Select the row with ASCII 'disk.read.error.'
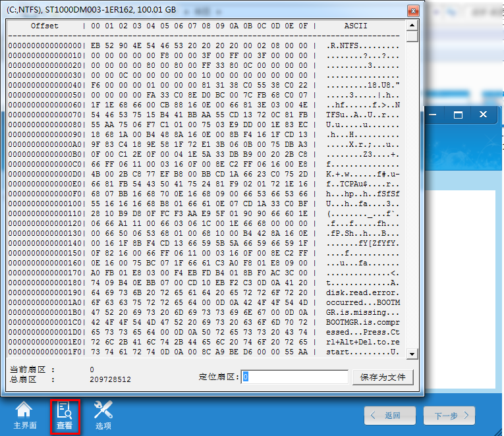This screenshot has height=436, width=504. (204, 292)
